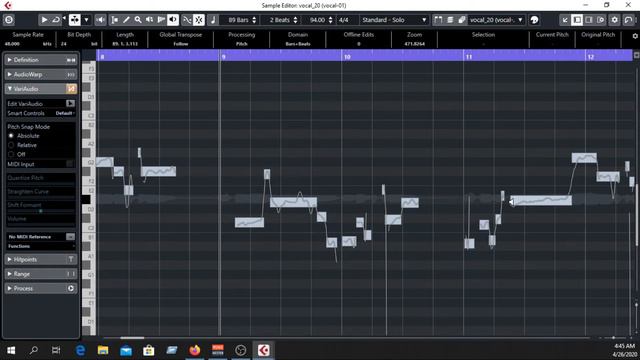Image resolution: width=640 pixels, height=360 pixels.
Task: Click the edit active clip only icon
Action: pyautogui.click(x=450, y=20)
